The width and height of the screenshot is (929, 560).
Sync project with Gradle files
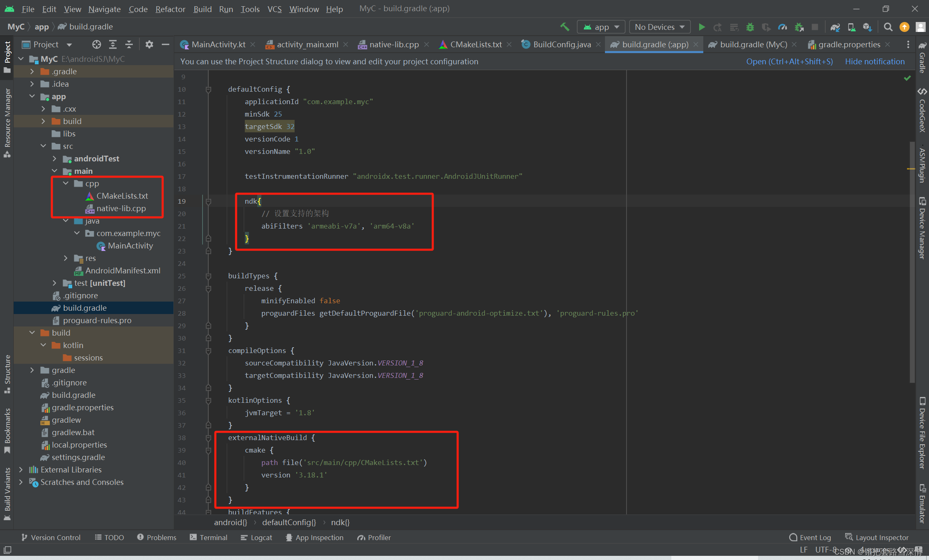[835, 27]
